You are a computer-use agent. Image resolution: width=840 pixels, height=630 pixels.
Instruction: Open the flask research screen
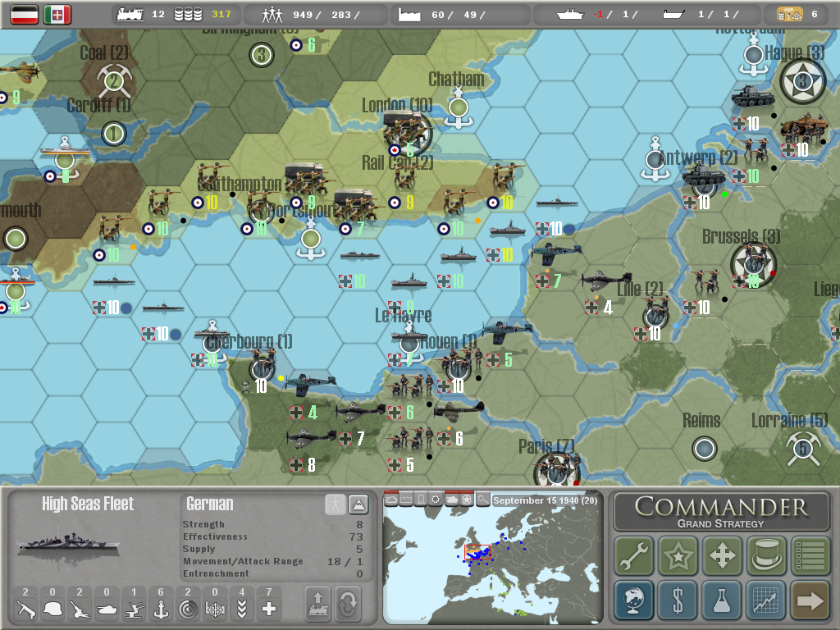722,600
